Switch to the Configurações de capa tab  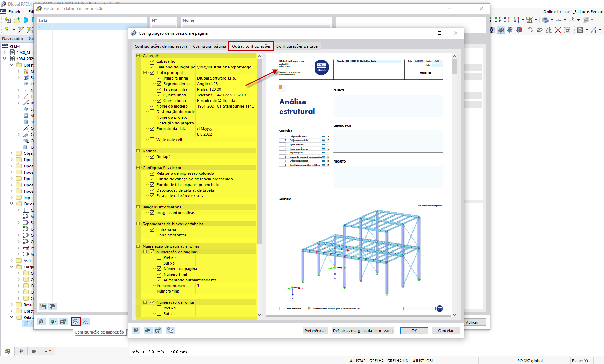tap(297, 46)
